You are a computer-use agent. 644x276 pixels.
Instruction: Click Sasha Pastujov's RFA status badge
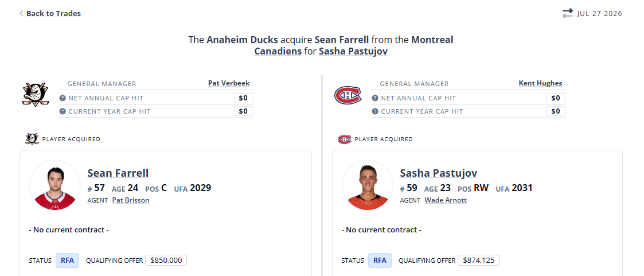tap(380, 261)
